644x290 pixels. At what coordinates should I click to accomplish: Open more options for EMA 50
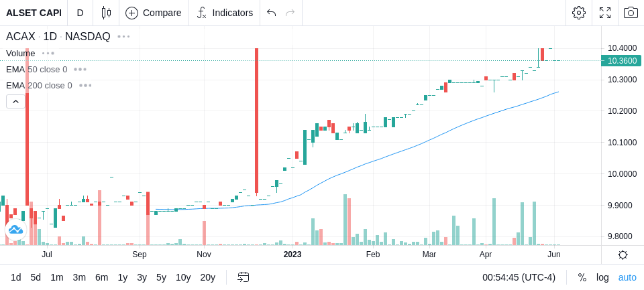coord(80,70)
